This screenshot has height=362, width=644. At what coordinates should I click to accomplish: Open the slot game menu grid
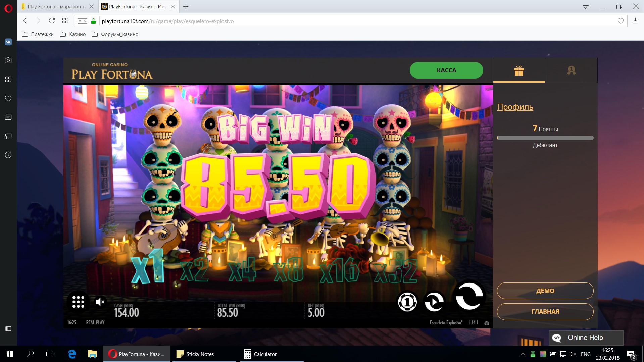pos(78,302)
